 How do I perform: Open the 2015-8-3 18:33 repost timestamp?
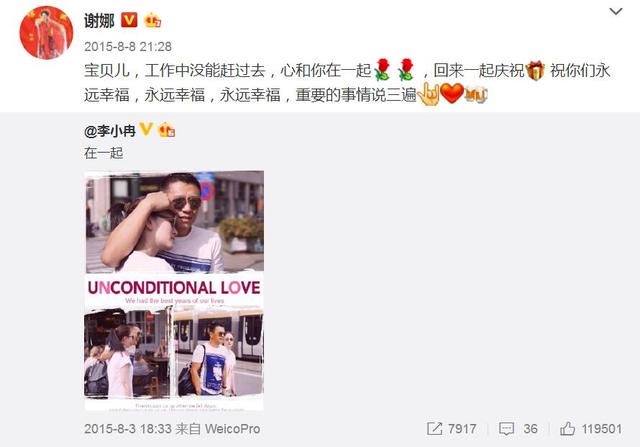point(128,429)
